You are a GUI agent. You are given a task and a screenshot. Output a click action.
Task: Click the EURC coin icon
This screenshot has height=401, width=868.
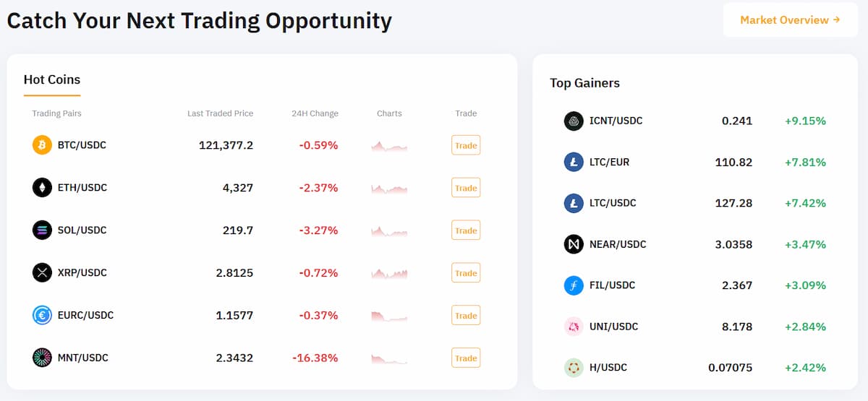point(42,315)
